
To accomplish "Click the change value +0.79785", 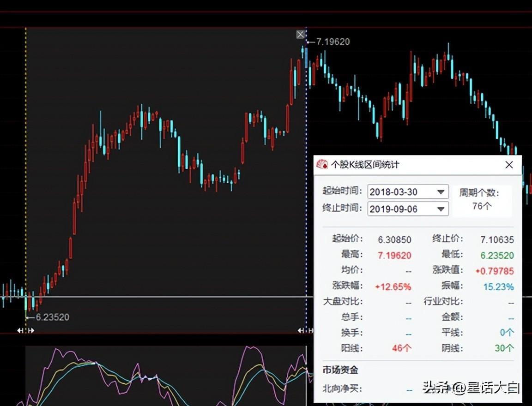I will (494, 271).
